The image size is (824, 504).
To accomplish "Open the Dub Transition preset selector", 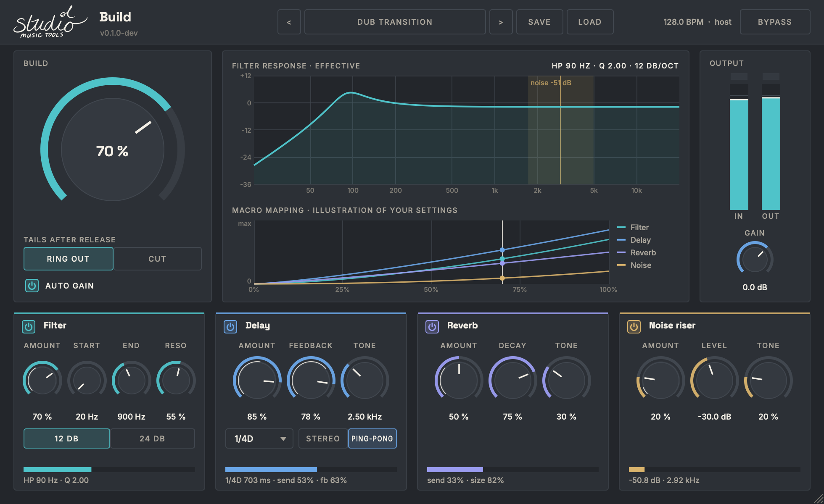I will point(395,22).
